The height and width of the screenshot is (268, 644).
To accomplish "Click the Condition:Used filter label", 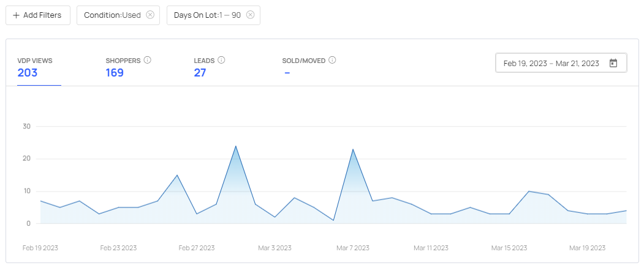I will pos(112,15).
